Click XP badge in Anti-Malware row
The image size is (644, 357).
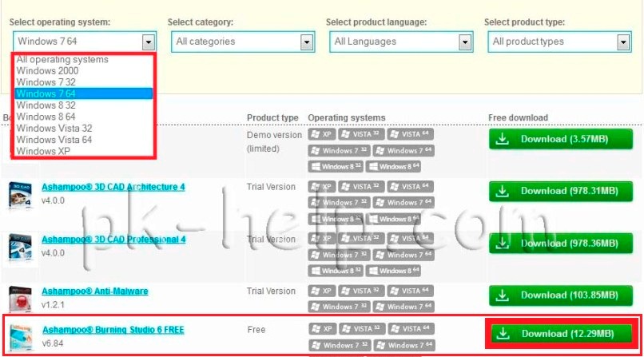(321, 291)
